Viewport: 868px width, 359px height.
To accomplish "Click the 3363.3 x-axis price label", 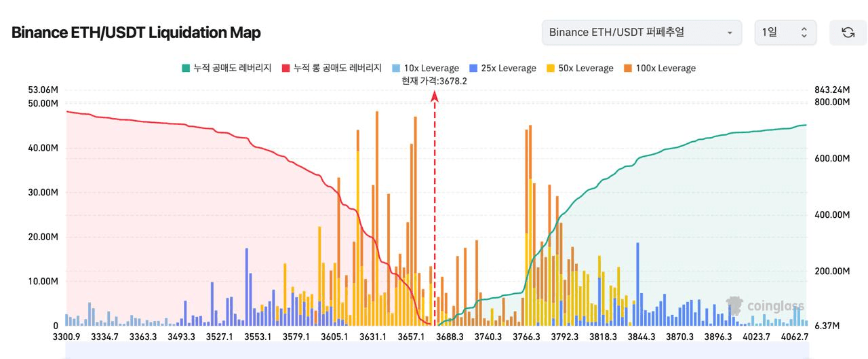I will tap(143, 337).
